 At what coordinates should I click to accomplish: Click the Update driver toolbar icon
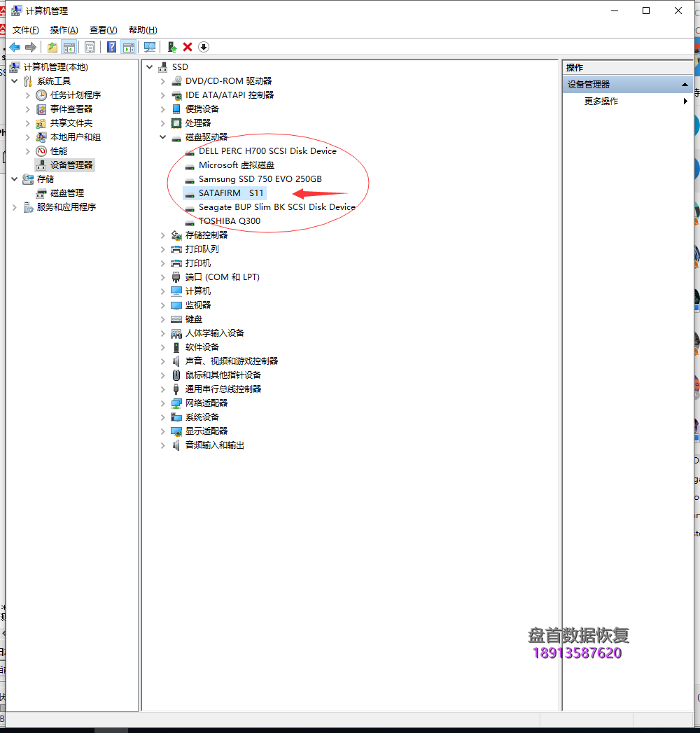(x=172, y=47)
